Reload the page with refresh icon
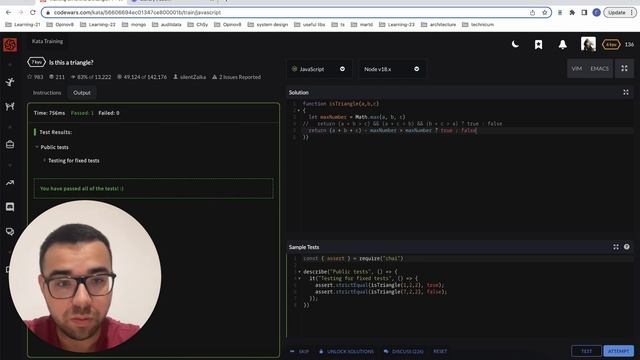The height and width of the screenshot is (360, 640). coord(33,13)
